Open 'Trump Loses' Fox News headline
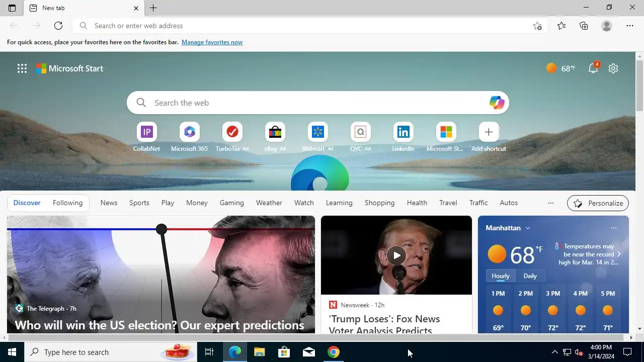644x362 pixels. click(384, 325)
